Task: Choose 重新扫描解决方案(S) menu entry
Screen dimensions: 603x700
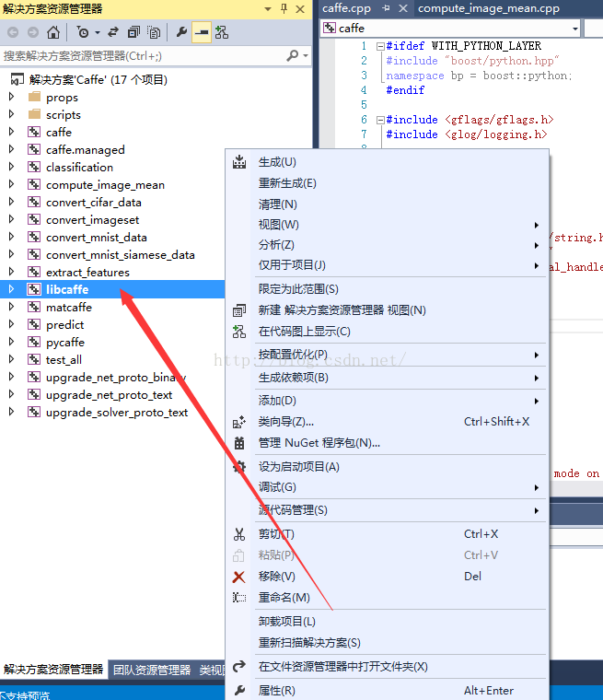Action: 388,642
